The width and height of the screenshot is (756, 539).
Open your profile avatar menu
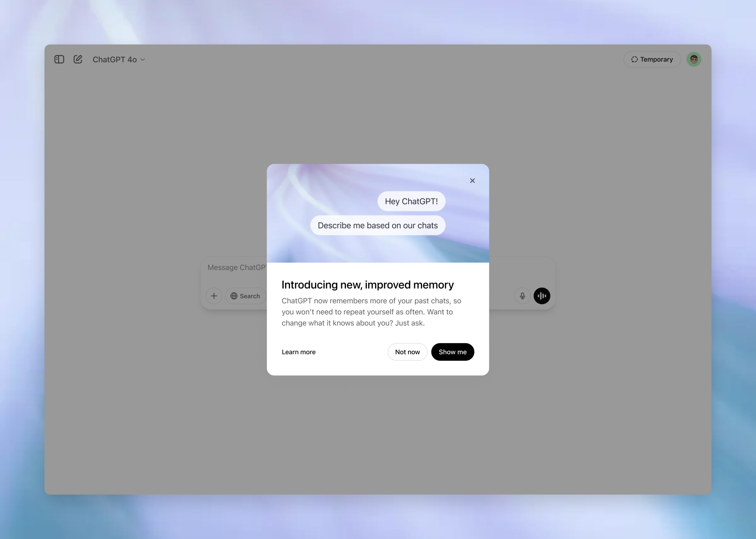(694, 59)
